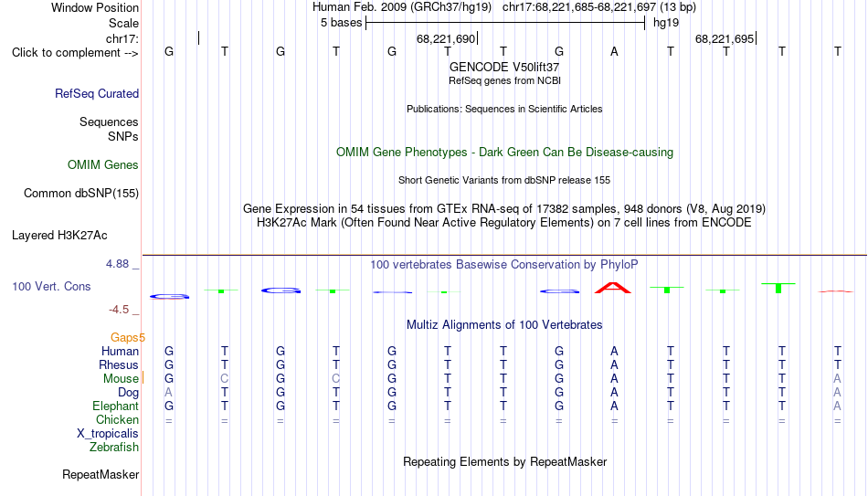Image resolution: width=868 pixels, height=496 pixels.
Task: Click the tallest green T conservation bar
Action: click(778, 288)
